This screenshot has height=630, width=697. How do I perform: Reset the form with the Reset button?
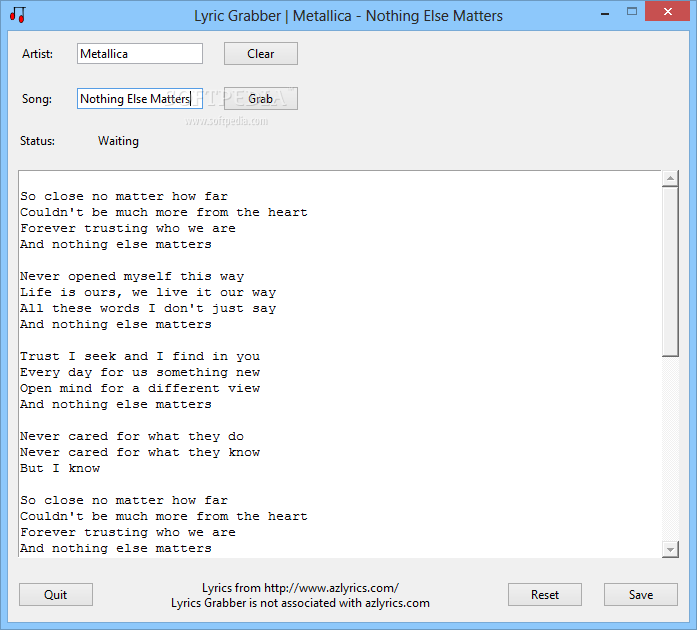click(x=545, y=595)
